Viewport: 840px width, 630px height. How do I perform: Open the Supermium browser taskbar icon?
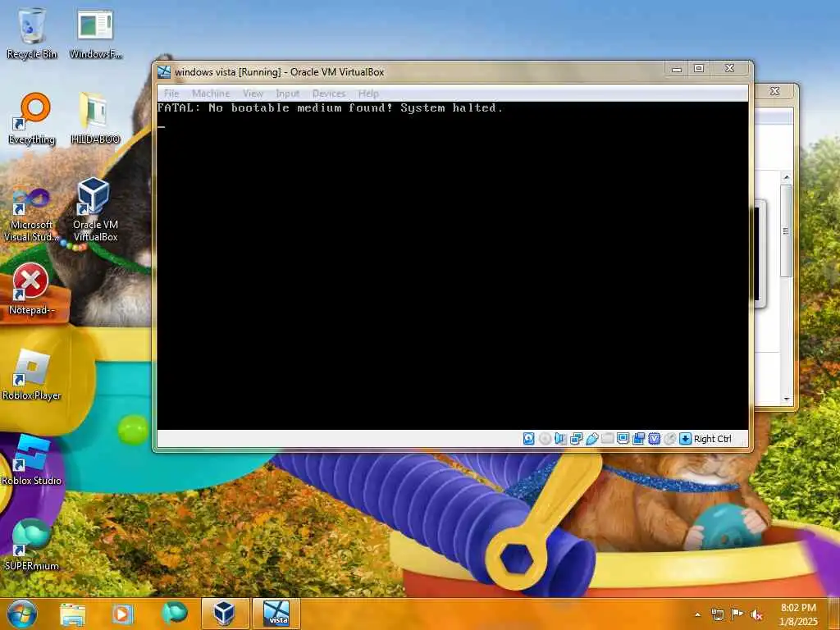click(174, 614)
